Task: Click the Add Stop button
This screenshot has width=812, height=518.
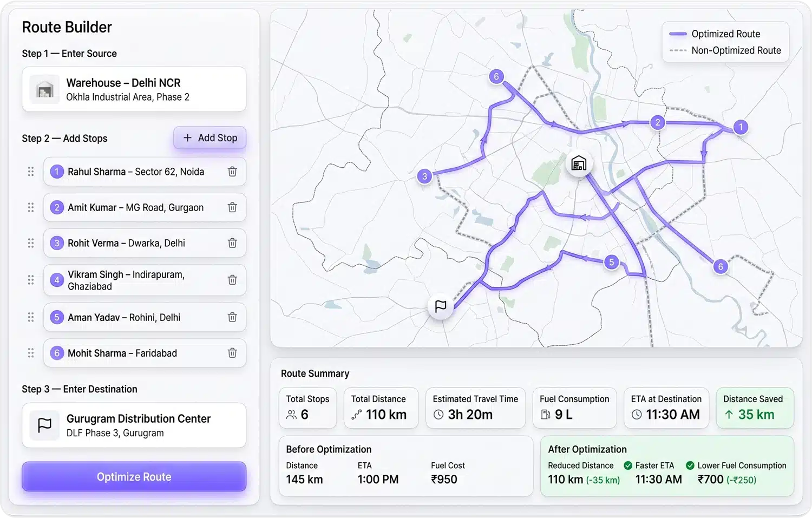Action: pos(210,138)
